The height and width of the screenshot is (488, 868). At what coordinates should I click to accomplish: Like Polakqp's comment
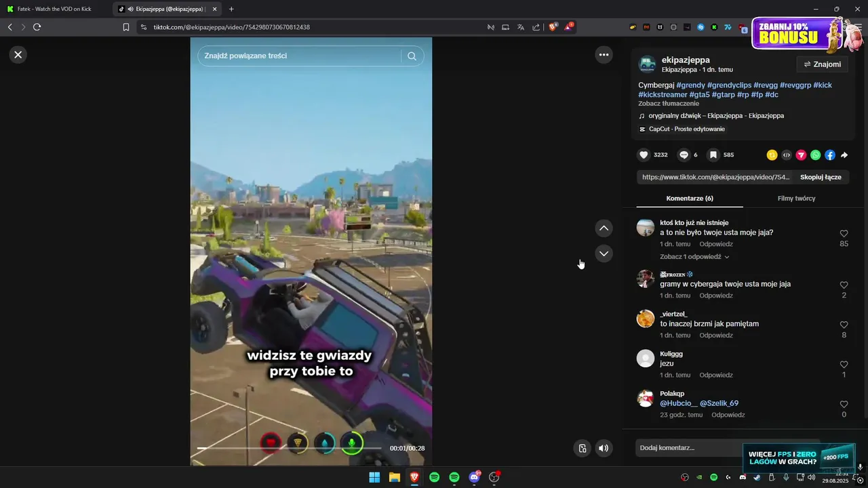[844, 404]
